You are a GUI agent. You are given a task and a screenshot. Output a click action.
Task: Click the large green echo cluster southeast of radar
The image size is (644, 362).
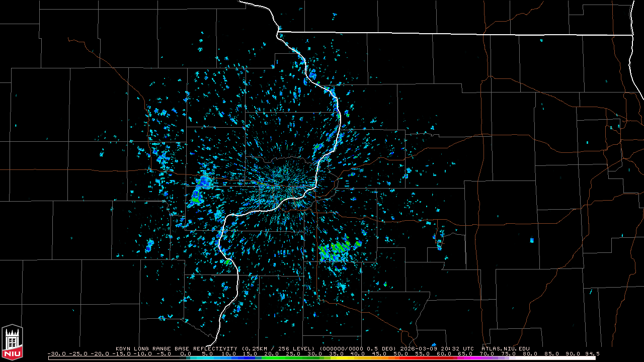pyautogui.click(x=337, y=250)
